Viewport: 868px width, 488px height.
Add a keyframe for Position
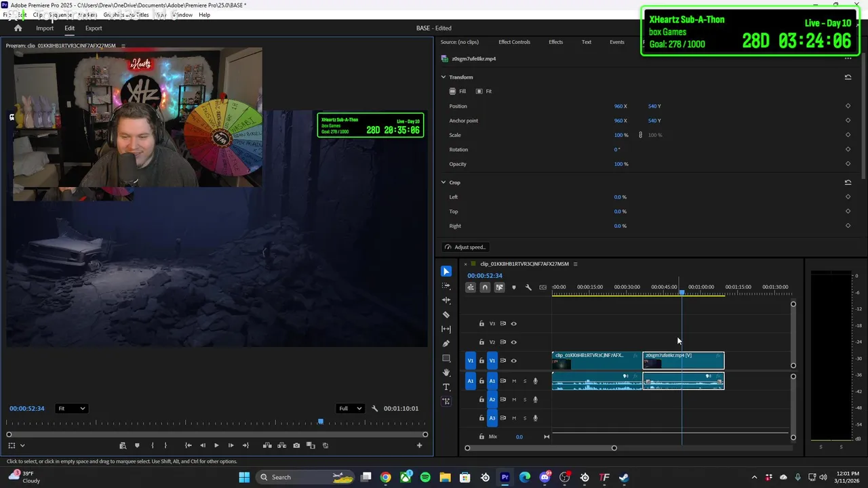coord(848,106)
